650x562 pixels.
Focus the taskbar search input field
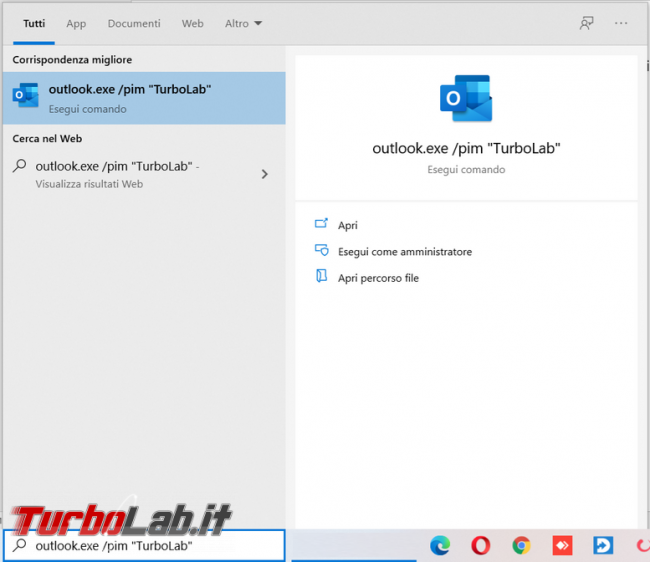tap(144, 545)
